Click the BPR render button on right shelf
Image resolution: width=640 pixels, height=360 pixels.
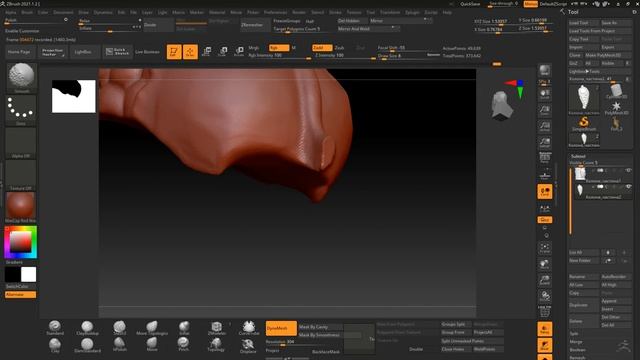pyautogui.click(x=544, y=71)
